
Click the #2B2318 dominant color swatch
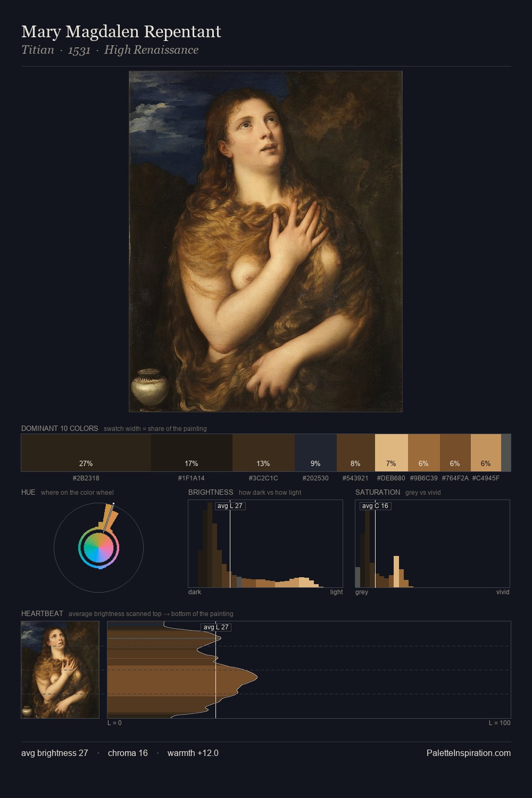86,453
